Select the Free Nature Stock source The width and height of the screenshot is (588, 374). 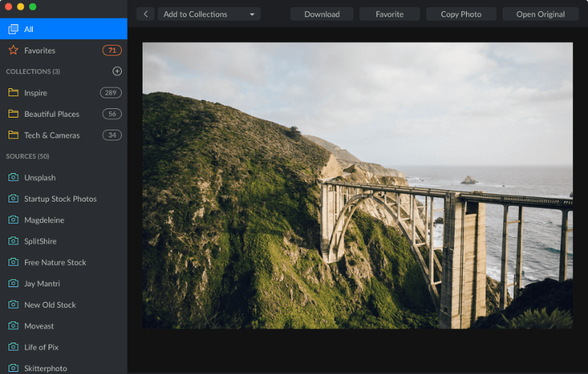[63, 262]
